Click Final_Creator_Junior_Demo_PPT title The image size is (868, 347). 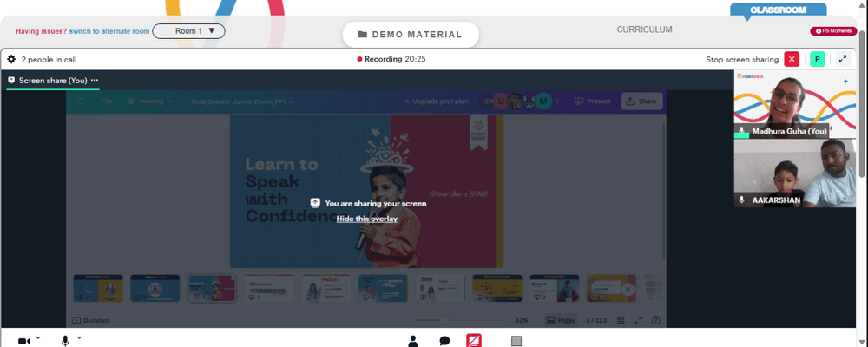(x=241, y=101)
